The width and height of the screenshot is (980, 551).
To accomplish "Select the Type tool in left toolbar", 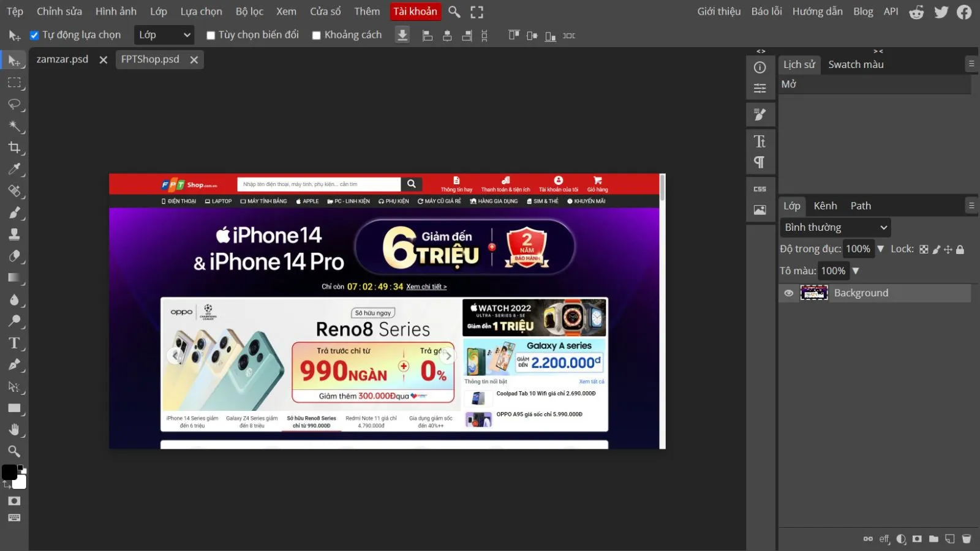I will [14, 343].
